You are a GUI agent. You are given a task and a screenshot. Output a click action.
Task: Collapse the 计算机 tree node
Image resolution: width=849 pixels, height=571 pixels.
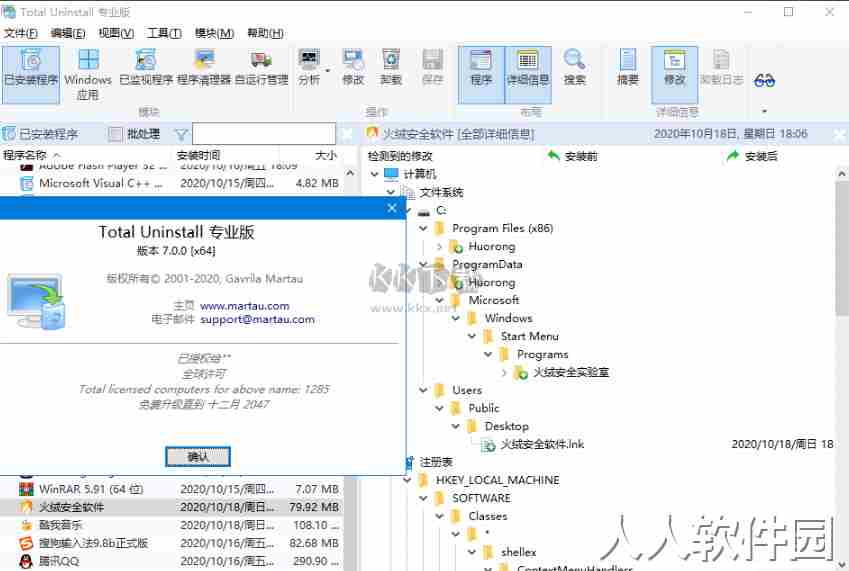pos(374,174)
